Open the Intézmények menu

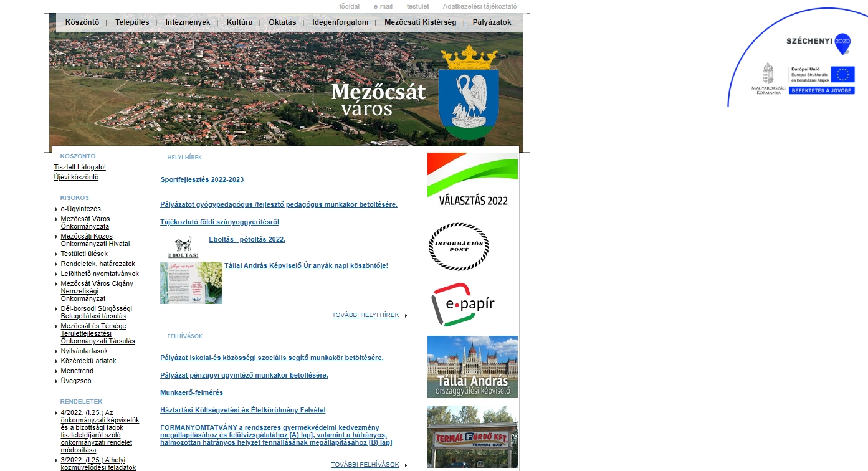pyautogui.click(x=188, y=22)
